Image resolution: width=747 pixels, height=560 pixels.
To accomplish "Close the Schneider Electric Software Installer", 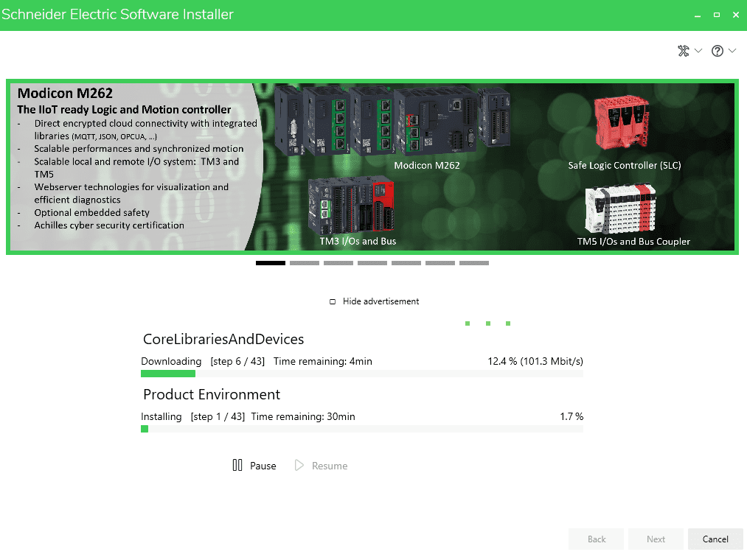I will (x=735, y=15).
